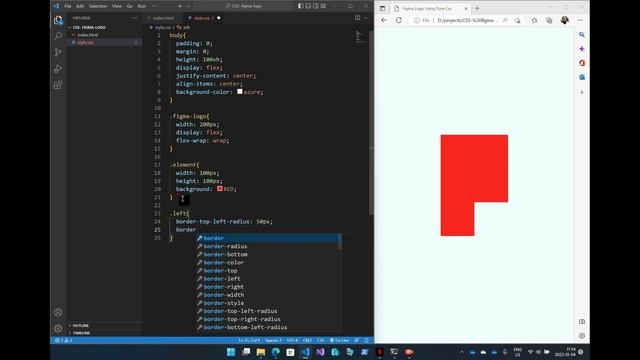Open the Run menu
The height and width of the screenshot is (360, 640).
click(142, 6)
